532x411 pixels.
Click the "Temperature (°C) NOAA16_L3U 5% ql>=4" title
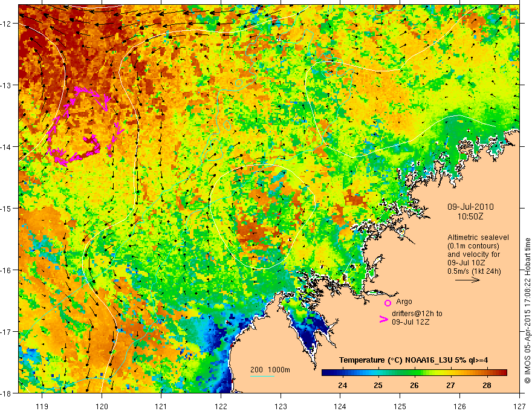pyautogui.click(x=414, y=360)
